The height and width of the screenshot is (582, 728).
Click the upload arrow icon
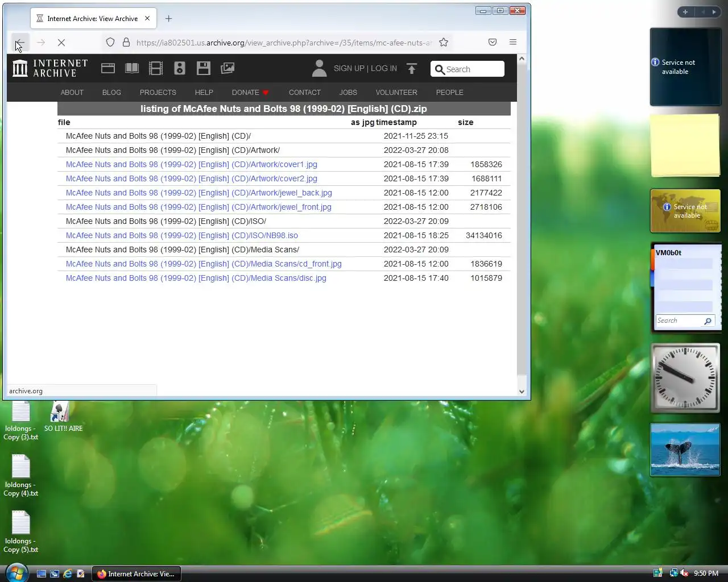[412, 69]
